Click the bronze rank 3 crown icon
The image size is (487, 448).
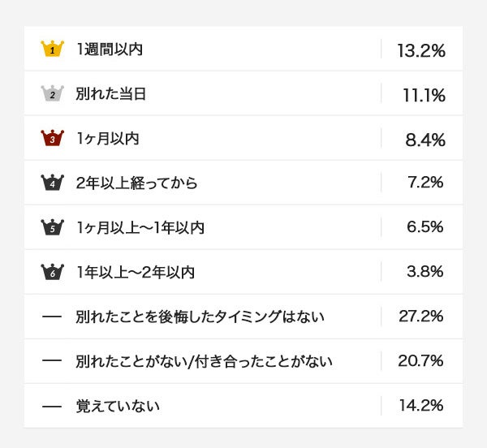[52, 138]
